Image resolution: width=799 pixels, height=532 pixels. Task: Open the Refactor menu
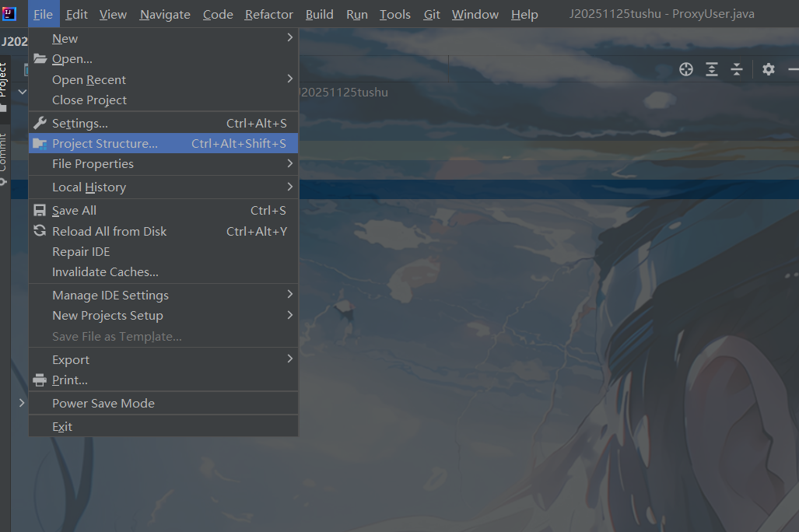[x=269, y=14]
